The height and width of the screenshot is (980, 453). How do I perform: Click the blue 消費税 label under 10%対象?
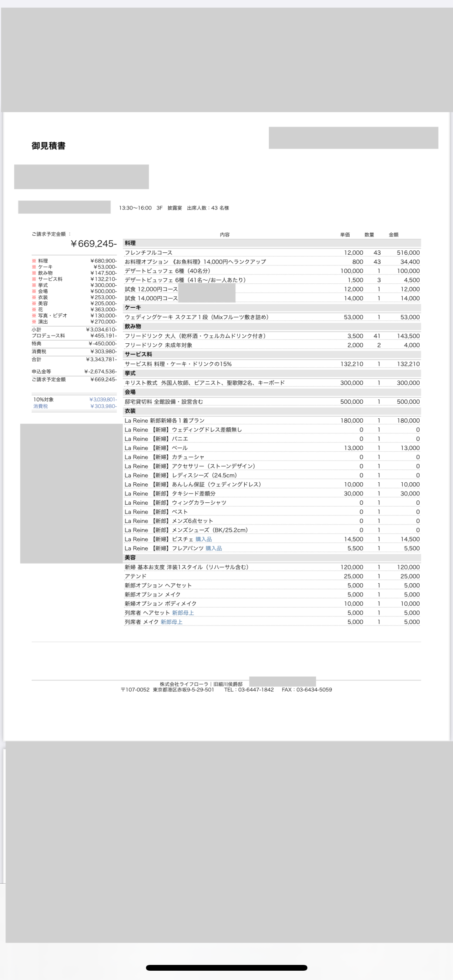(40, 406)
